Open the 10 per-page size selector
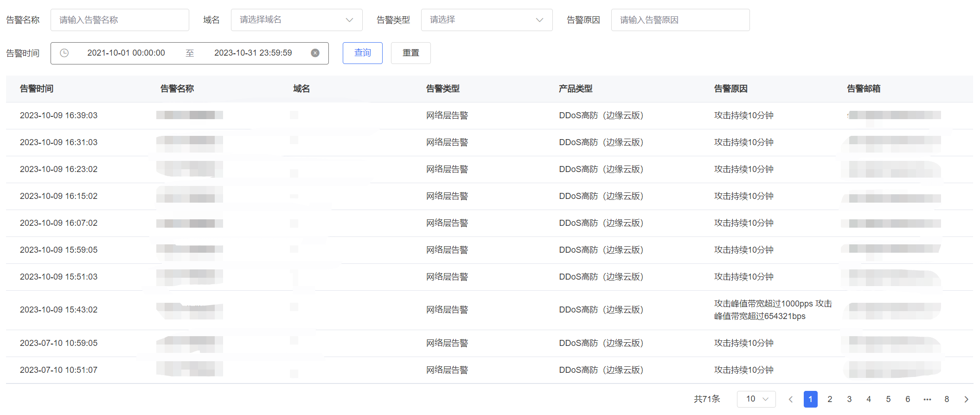This screenshot has width=980, height=415. 756,399
